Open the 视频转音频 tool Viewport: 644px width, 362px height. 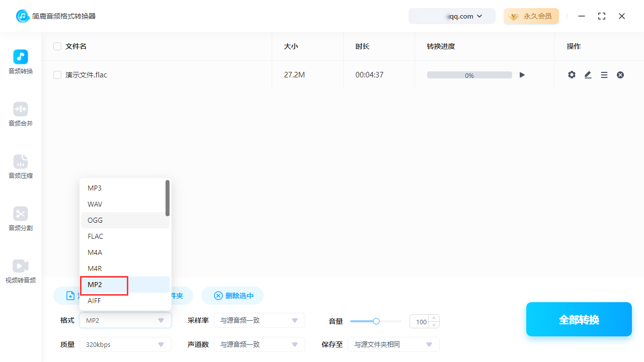(20, 270)
